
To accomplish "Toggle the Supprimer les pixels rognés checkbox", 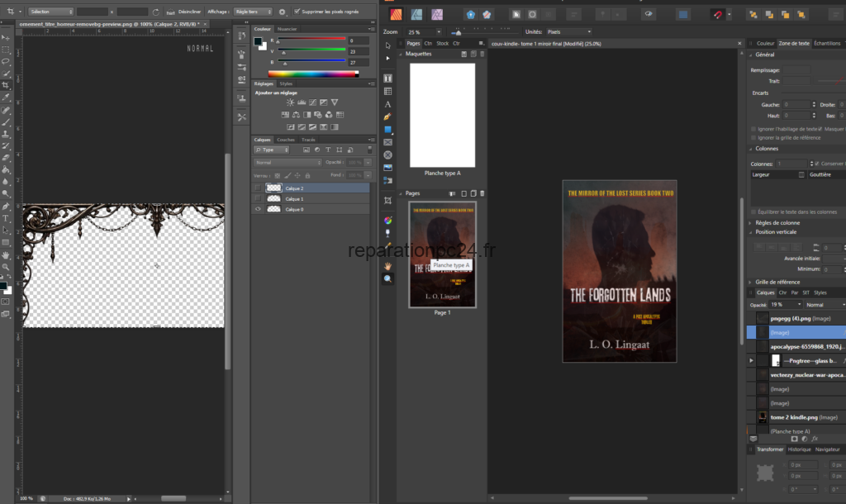I will [297, 12].
